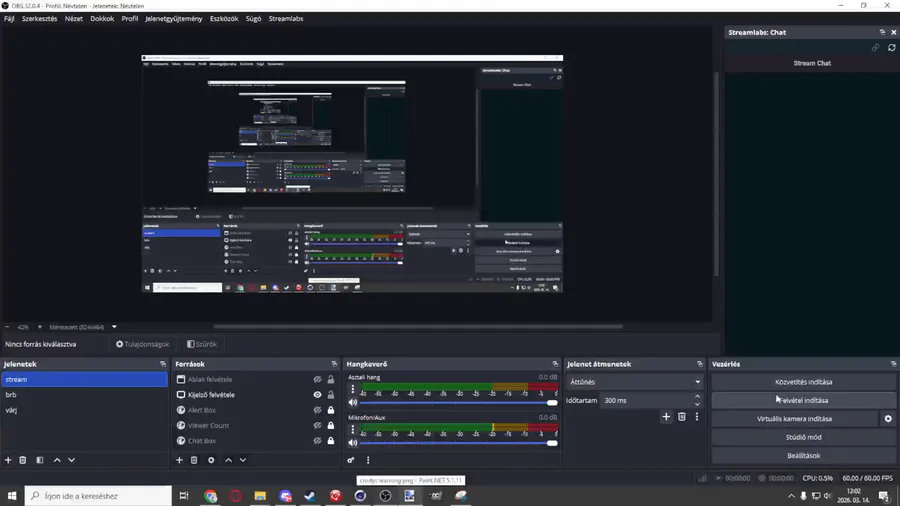The image size is (900, 506).
Task: Show the Viewer Count source via eye icon
Action: click(317, 426)
